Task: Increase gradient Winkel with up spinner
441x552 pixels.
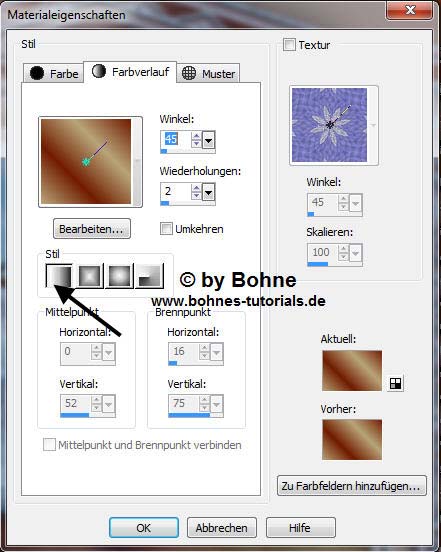Action: [x=196, y=136]
